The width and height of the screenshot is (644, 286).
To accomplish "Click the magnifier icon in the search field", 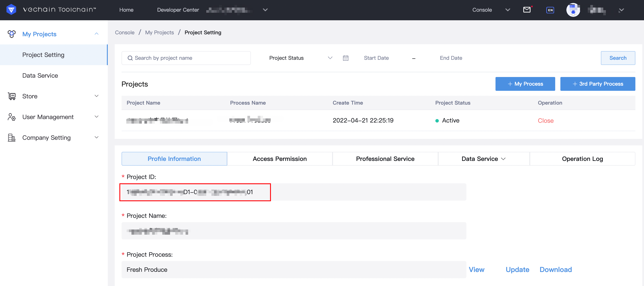I will [130, 58].
